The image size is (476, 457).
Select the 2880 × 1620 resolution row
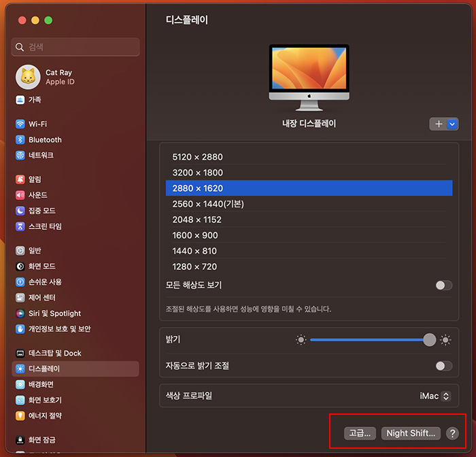click(x=309, y=188)
